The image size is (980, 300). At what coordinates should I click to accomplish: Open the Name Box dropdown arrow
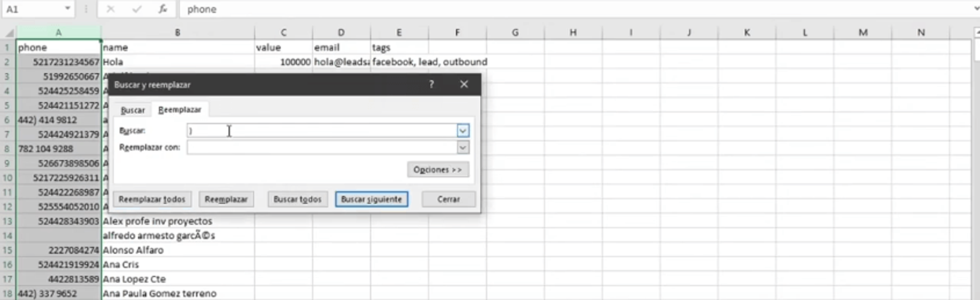point(67,9)
